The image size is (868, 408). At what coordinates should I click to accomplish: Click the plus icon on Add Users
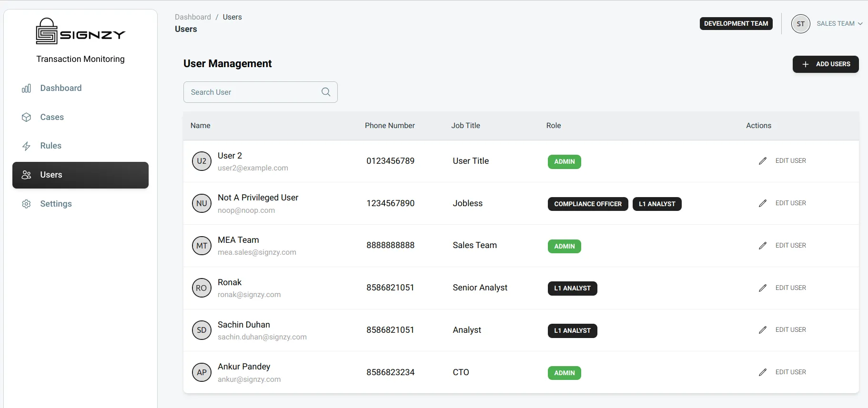pyautogui.click(x=806, y=64)
